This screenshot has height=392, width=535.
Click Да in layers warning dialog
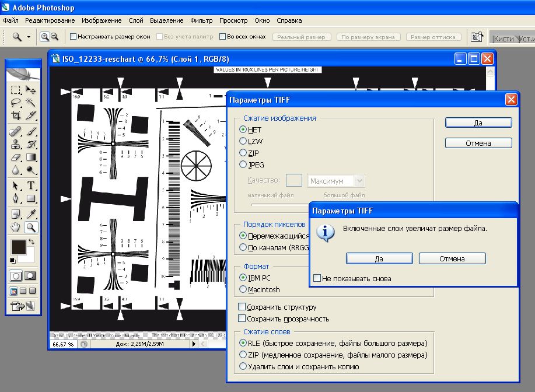click(x=379, y=258)
